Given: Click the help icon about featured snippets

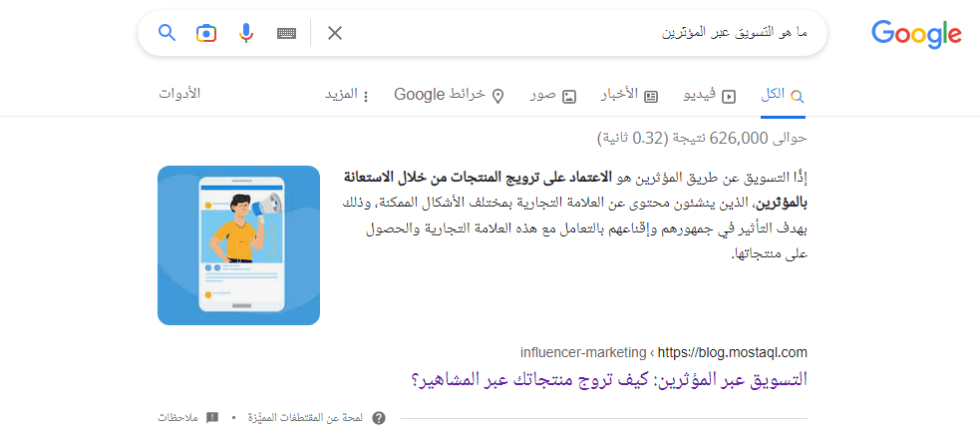Looking at the screenshot, I should click(x=378, y=418).
